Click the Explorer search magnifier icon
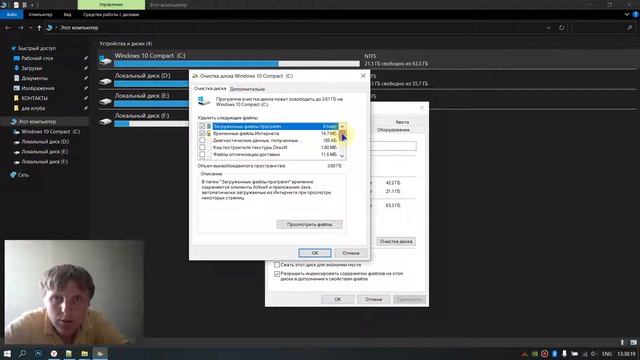Screen dimensions: 640x360 (x=630, y=28)
